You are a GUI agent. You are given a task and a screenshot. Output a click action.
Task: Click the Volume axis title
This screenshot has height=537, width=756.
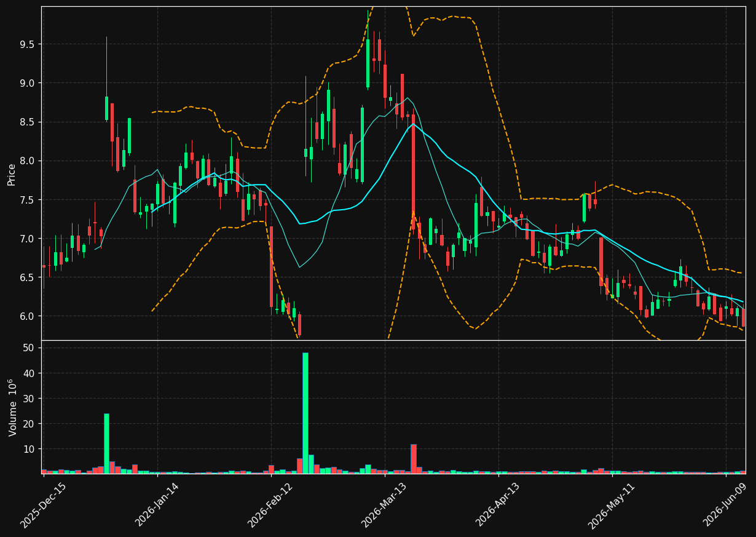[x=12, y=407]
